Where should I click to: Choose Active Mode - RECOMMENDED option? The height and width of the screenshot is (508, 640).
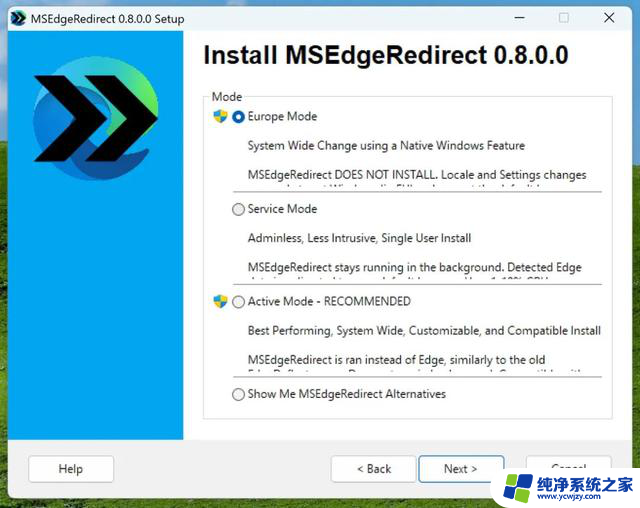238,302
